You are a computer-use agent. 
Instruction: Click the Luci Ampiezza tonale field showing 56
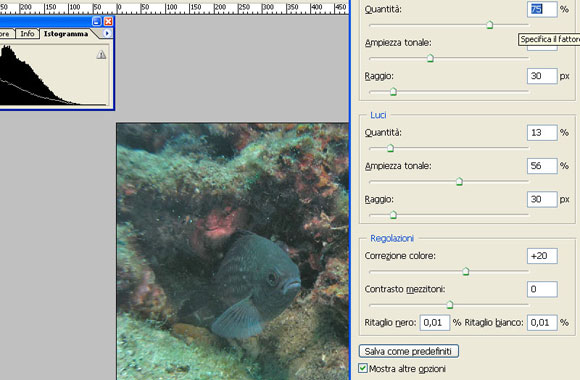[x=542, y=166]
